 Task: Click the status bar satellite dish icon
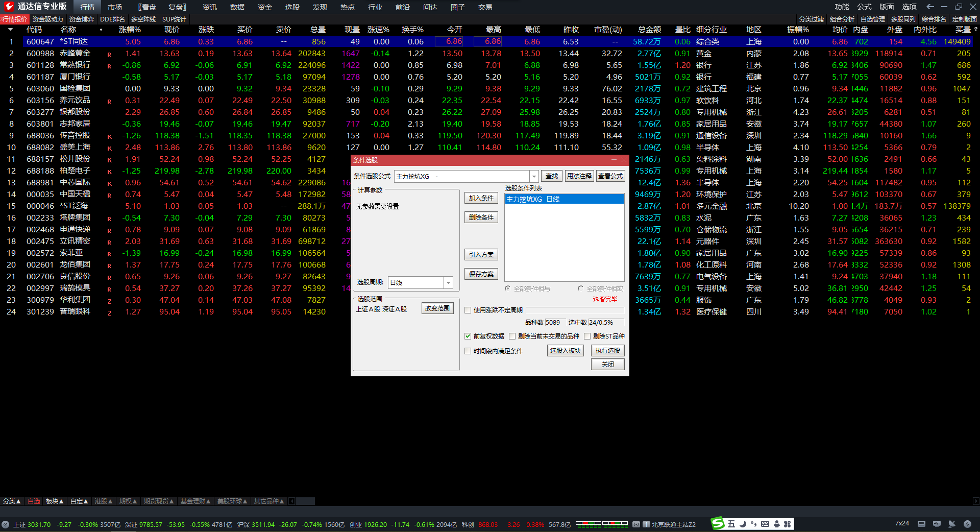(952, 524)
